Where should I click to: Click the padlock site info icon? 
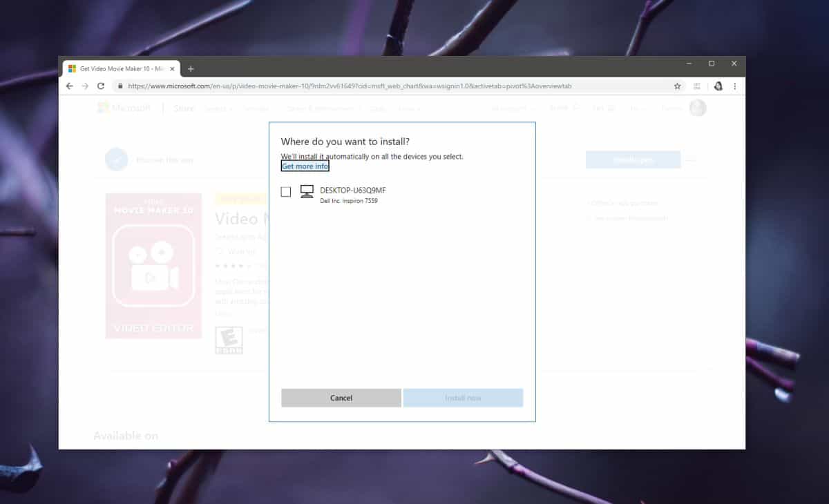tap(120, 86)
